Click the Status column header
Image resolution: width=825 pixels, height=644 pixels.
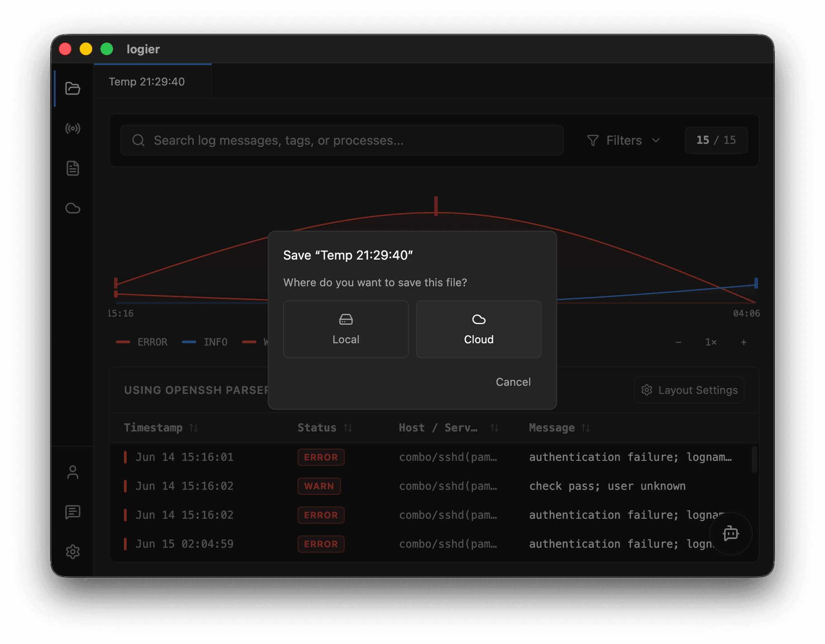pos(317,428)
